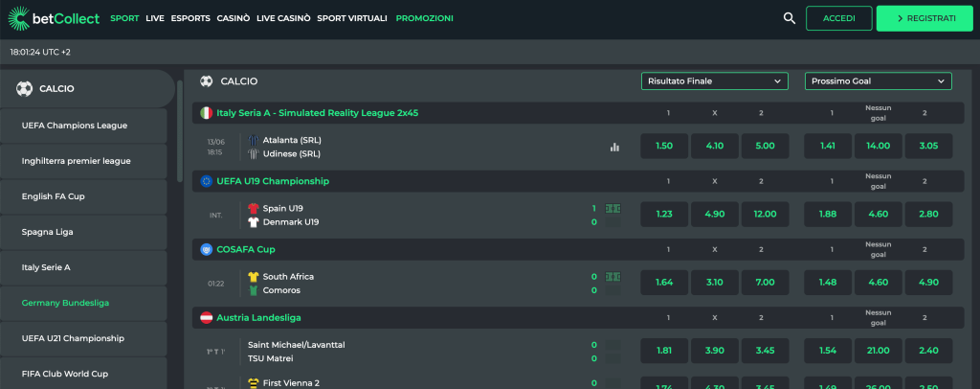Image resolution: width=980 pixels, height=389 pixels.
Task: Click the soccer ball icon in sidebar Calcio header
Action: (24, 89)
